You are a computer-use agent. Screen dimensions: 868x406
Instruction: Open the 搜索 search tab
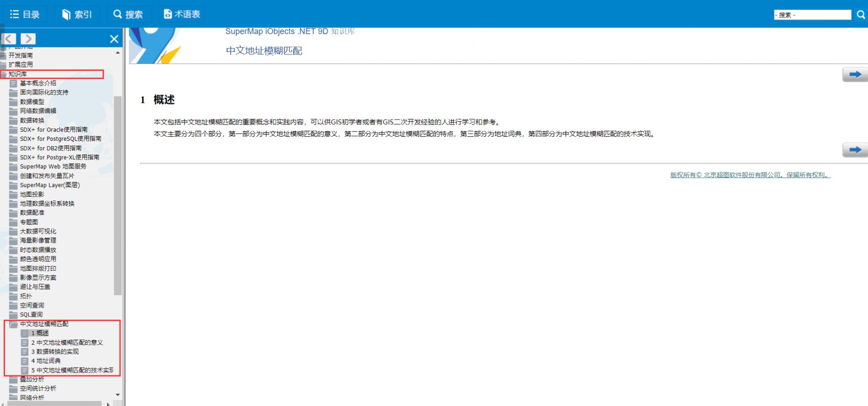point(128,14)
